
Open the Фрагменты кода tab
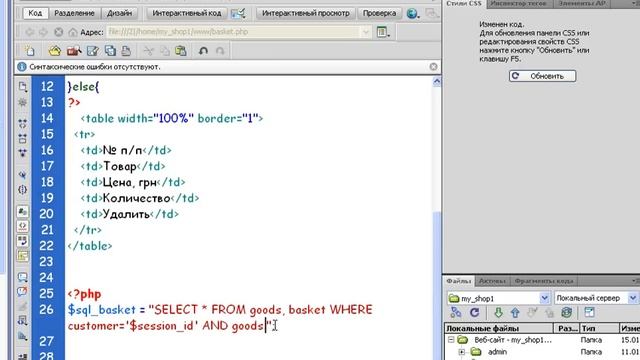tap(544, 281)
